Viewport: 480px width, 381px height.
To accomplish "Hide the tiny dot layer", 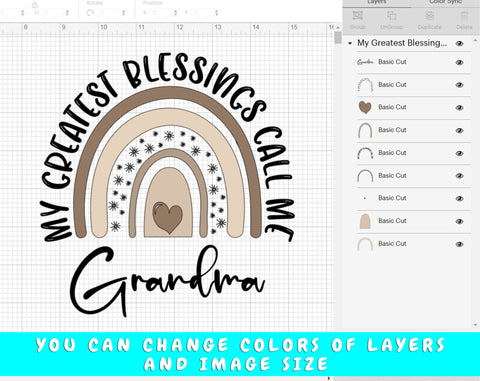I will pyautogui.click(x=460, y=199).
